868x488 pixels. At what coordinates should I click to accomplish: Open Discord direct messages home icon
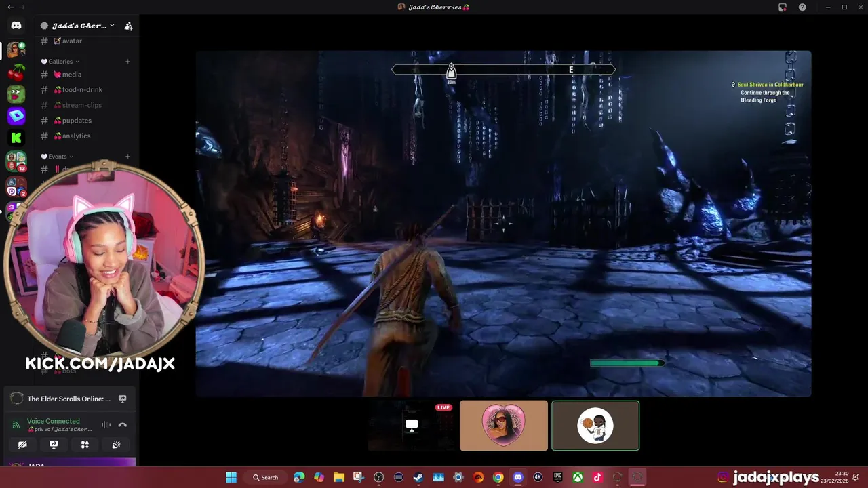click(x=16, y=26)
